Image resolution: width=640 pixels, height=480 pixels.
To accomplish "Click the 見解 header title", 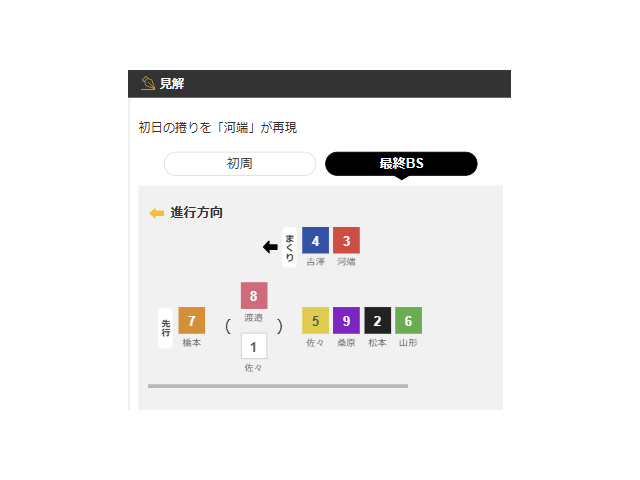I will 172,84.
